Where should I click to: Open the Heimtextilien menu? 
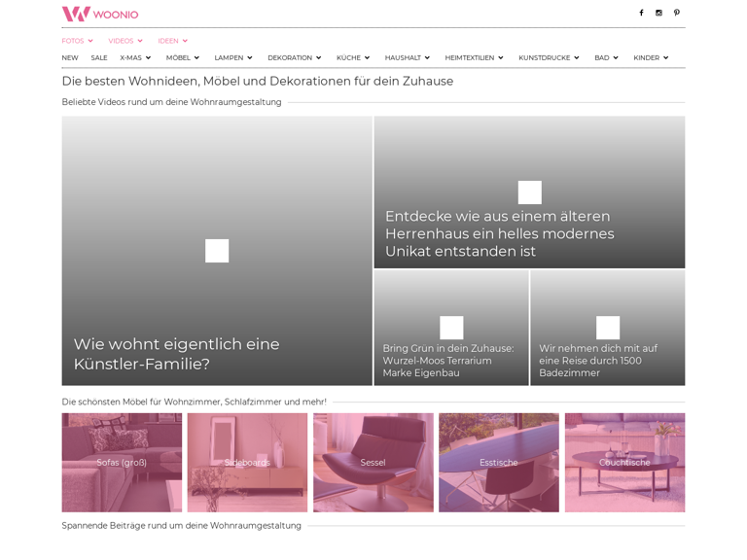(474, 58)
